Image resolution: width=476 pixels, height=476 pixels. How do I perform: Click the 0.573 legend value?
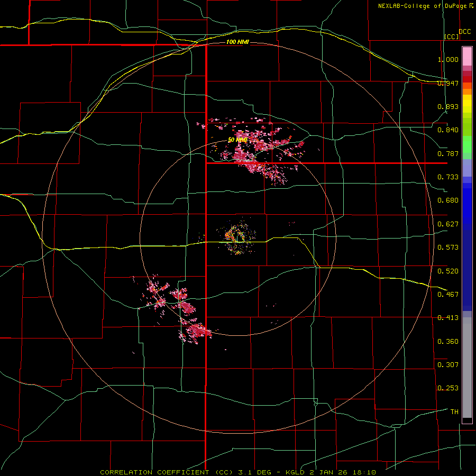tap(448, 248)
